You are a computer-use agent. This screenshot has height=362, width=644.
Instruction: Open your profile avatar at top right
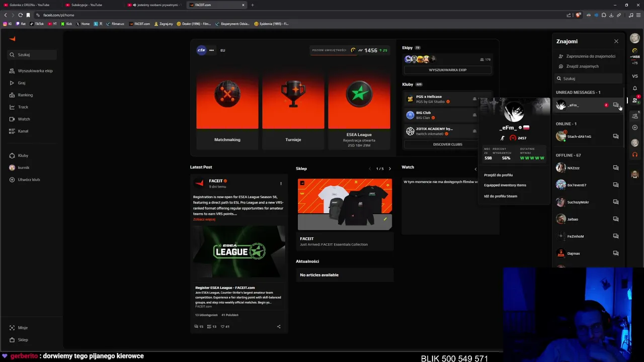[x=635, y=39]
